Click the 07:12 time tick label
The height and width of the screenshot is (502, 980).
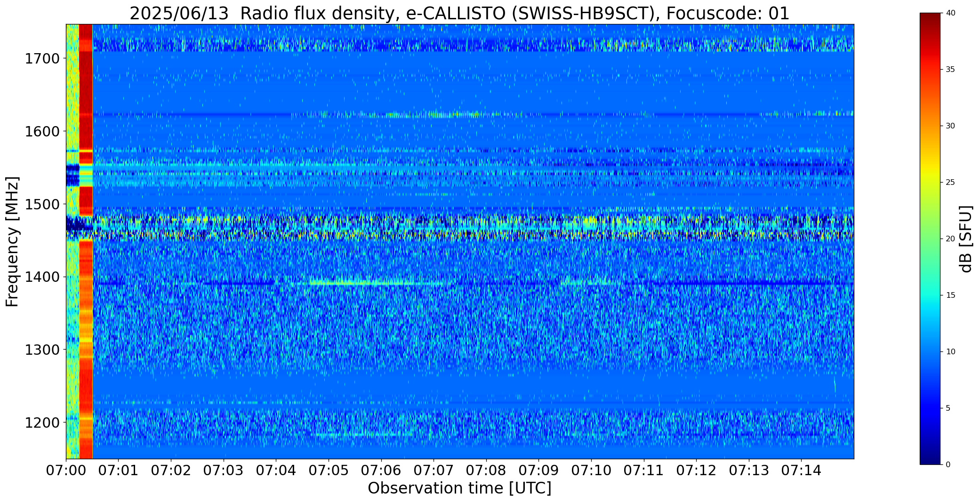(696, 470)
